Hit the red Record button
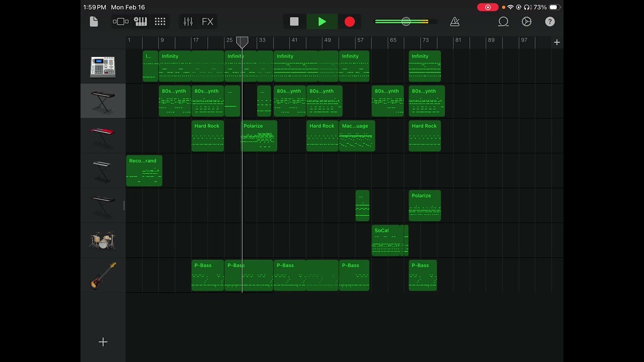Viewport: 644px width, 362px height. [350, 22]
